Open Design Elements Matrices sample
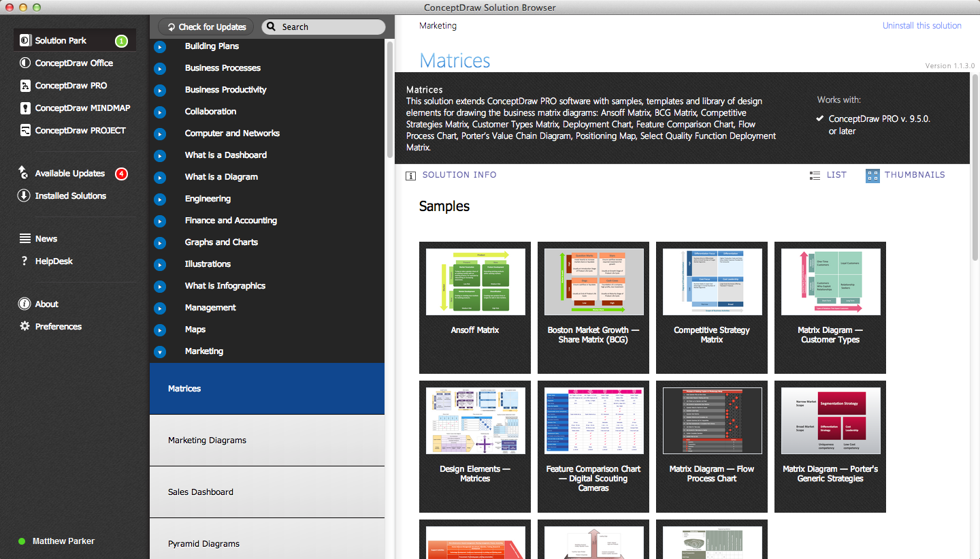This screenshot has width=980, height=559. pyautogui.click(x=475, y=447)
